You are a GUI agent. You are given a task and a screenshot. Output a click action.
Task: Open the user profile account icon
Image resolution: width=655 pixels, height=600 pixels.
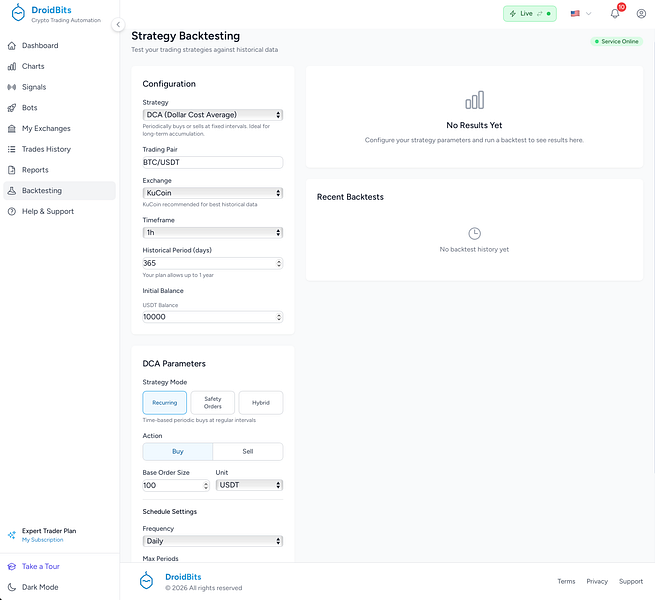click(641, 13)
